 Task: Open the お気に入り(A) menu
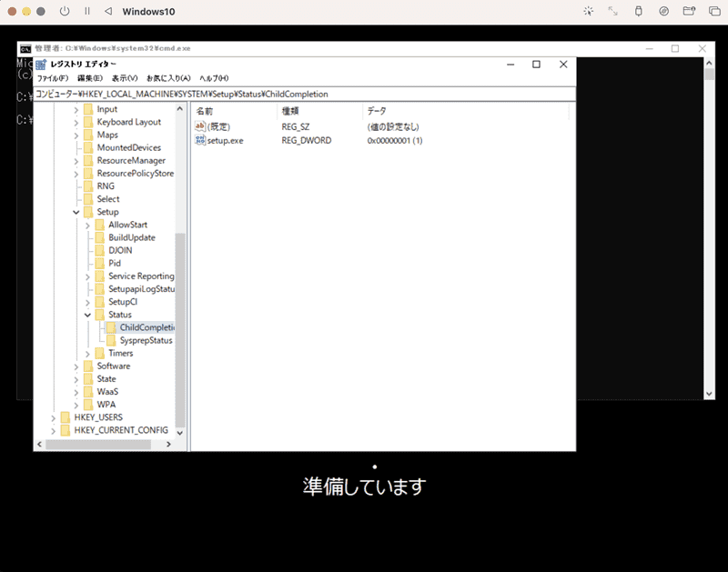168,78
